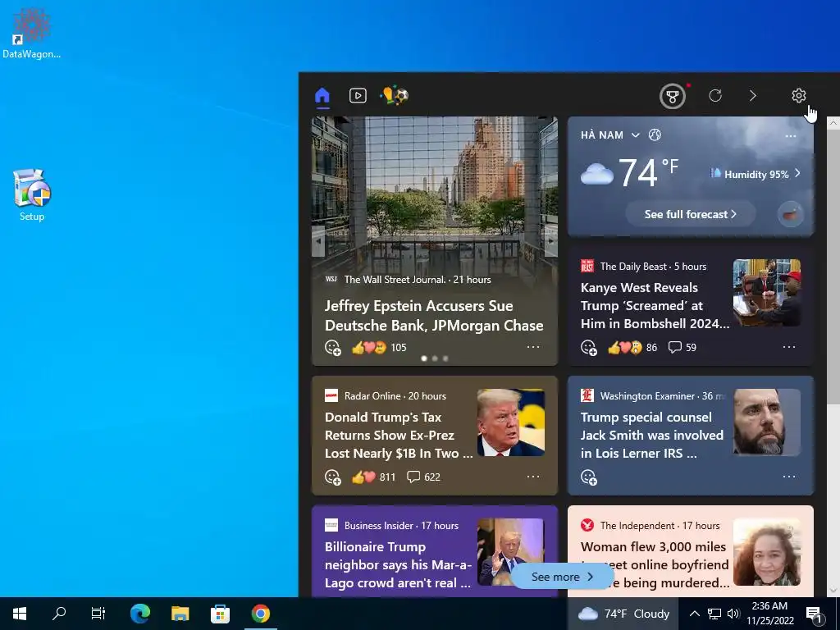The image size is (840, 630).
Task: Open weather card more options
Action: (x=791, y=136)
